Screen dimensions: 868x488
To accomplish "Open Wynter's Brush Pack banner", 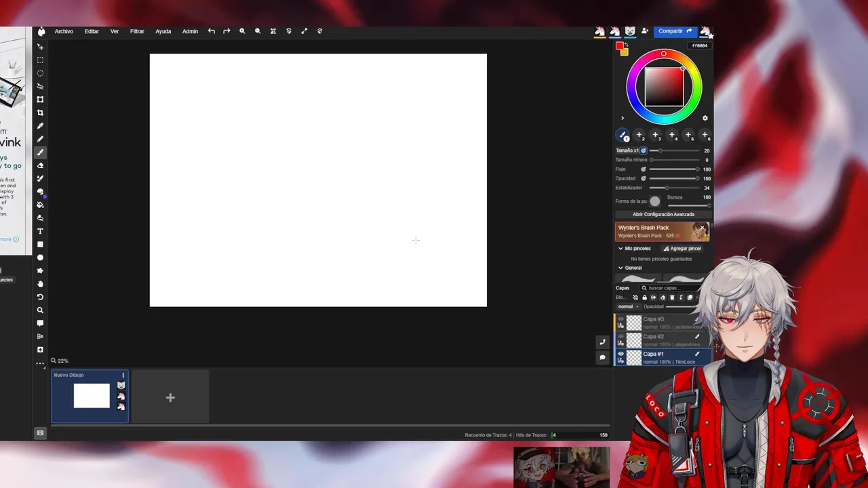I will coord(662,232).
